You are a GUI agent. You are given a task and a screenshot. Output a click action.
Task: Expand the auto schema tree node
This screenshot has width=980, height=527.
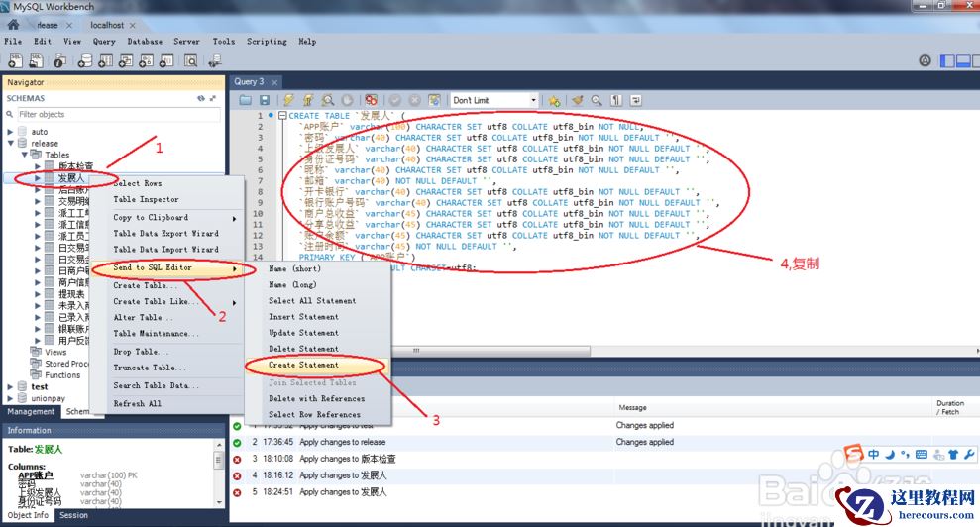(11, 131)
